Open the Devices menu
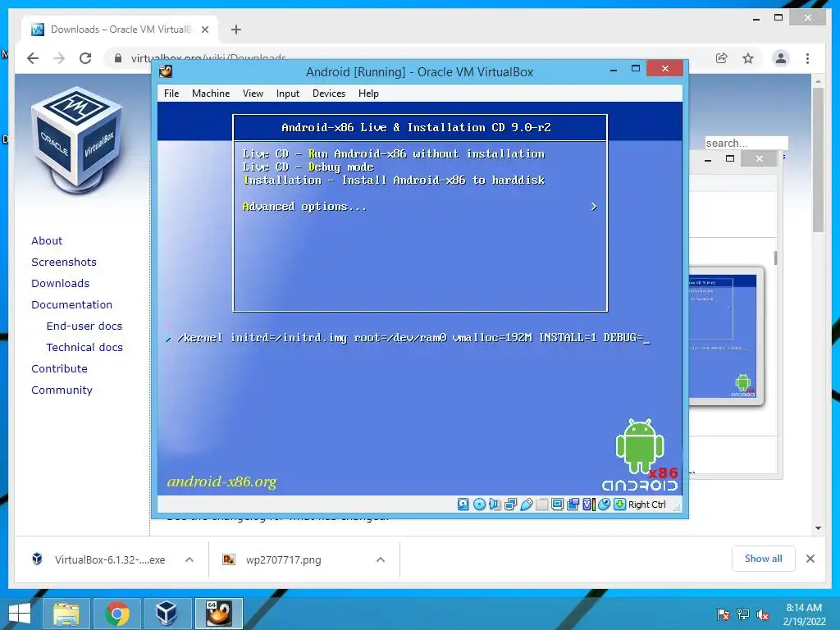This screenshot has height=630, width=840. [328, 94]
